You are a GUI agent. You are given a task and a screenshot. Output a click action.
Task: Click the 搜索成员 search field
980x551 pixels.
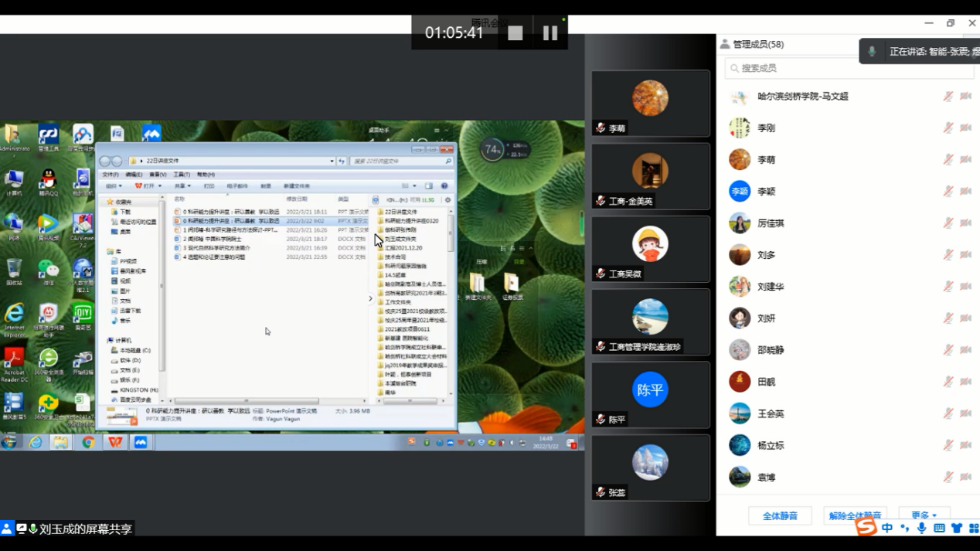tap(849, 68)
